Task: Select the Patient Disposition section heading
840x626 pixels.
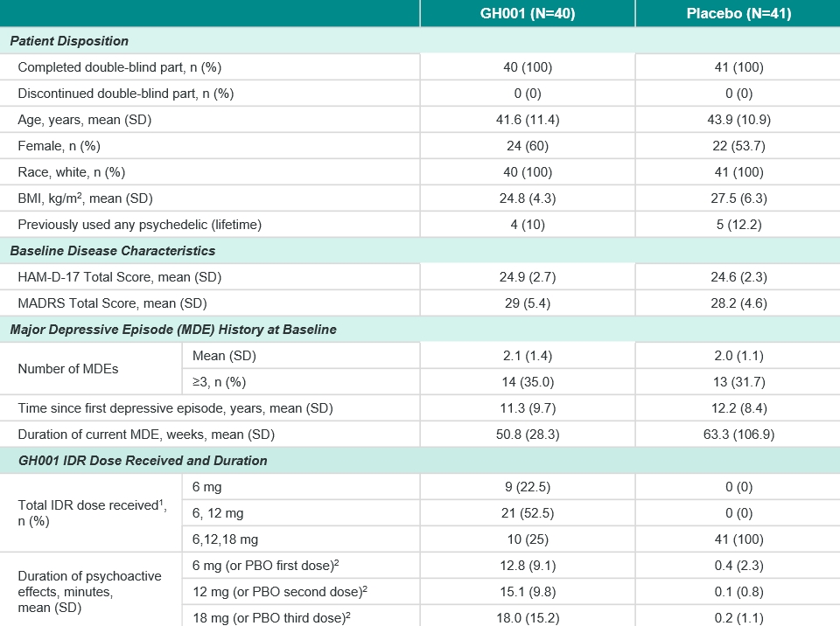Action: [x=69, y=41]
